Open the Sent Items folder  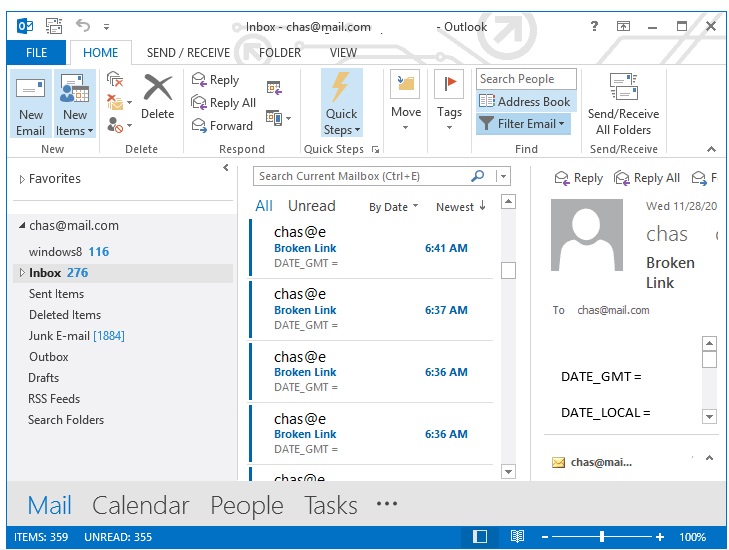(56, 294)
